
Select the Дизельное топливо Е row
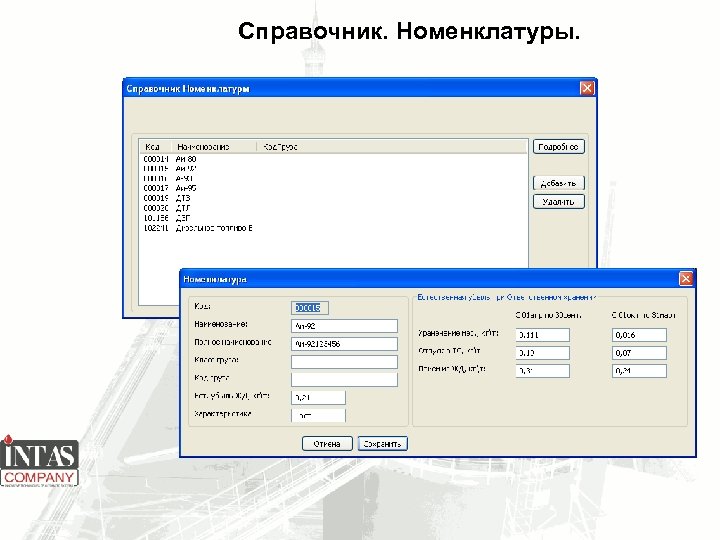197,228
